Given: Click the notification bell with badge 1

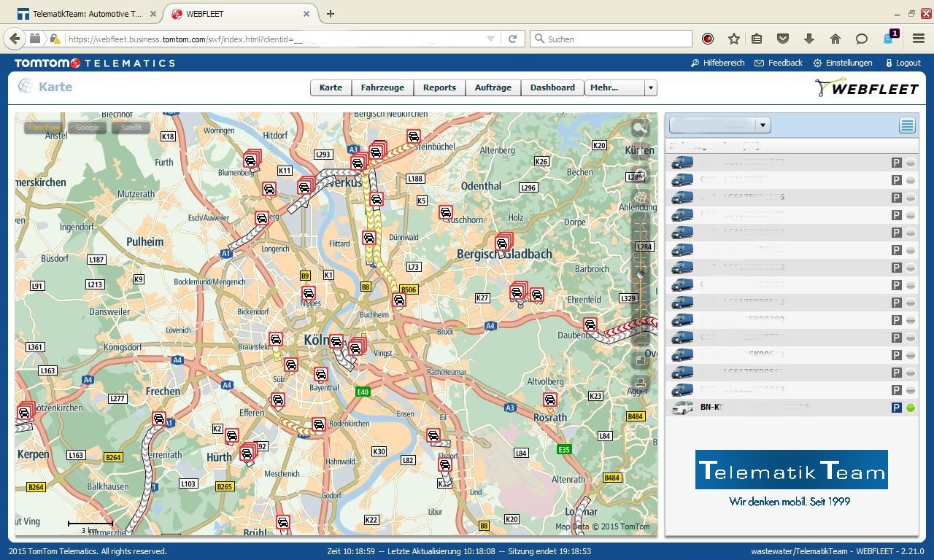Looking at the screenshot, I should (889, 38).
